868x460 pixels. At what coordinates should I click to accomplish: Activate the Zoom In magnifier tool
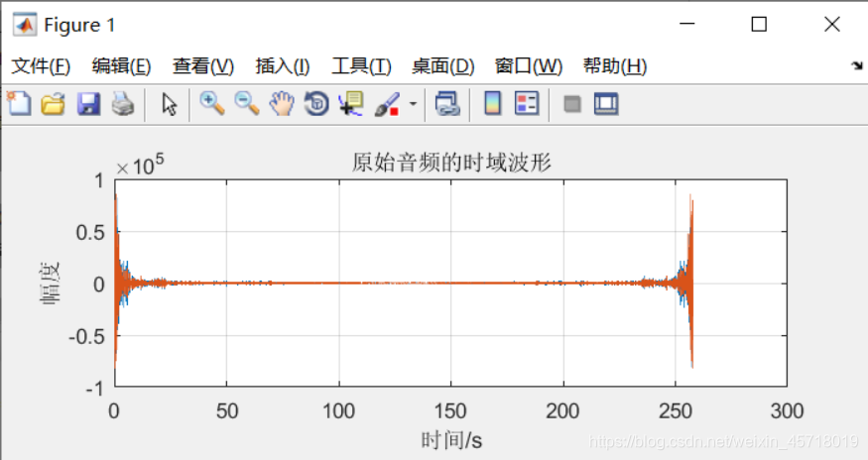point(212,103)
